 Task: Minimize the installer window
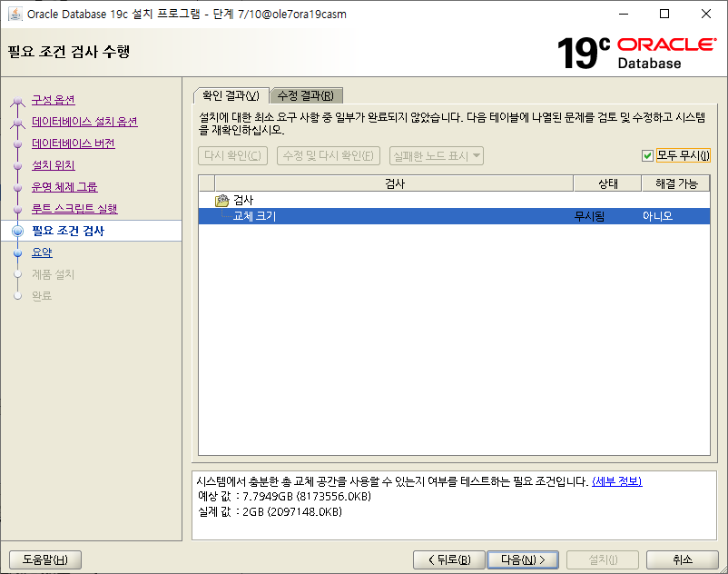(x=624, y=14)
